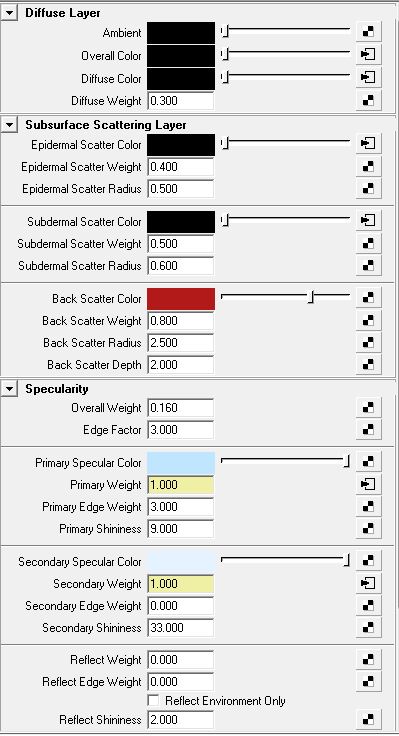Click the Back Scatter Color slider handle
The image size is (399, 736).
click(310, 297)
